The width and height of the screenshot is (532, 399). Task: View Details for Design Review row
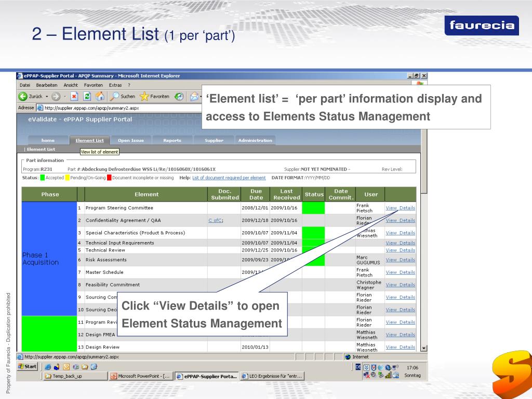pos(401,347)
